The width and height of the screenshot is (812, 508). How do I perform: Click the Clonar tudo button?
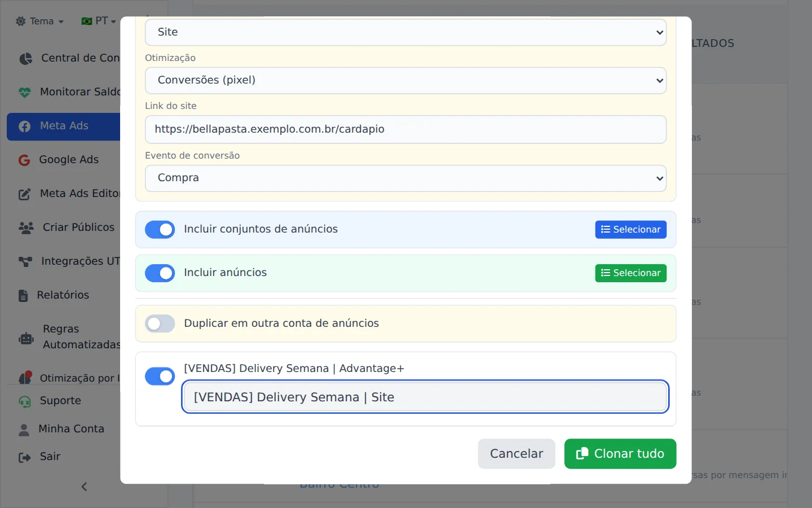[620, 454]
